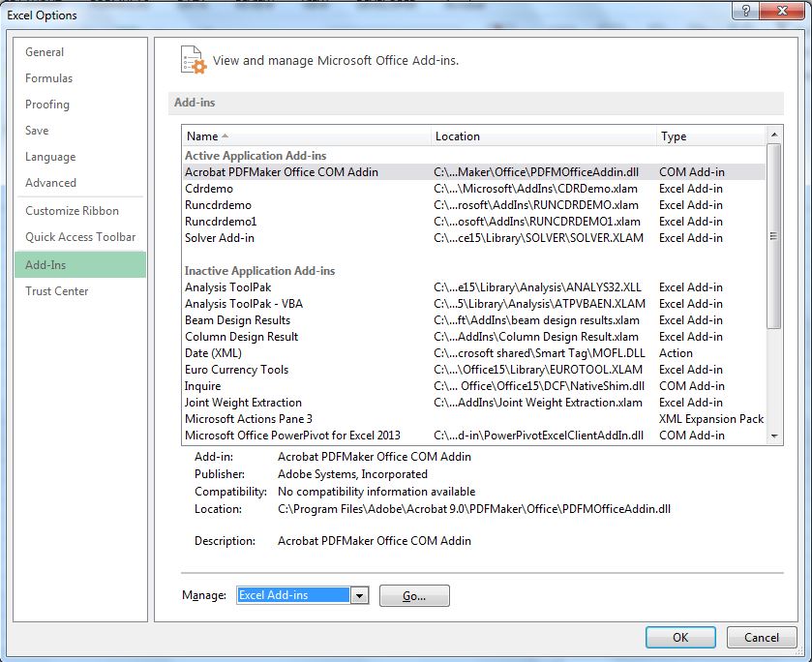
Task: Click the MOFL.DLL location cell
Action: click(539, 353)
